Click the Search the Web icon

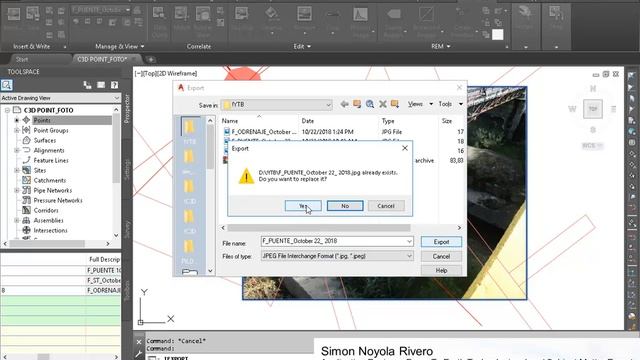[x=370, y=104]
